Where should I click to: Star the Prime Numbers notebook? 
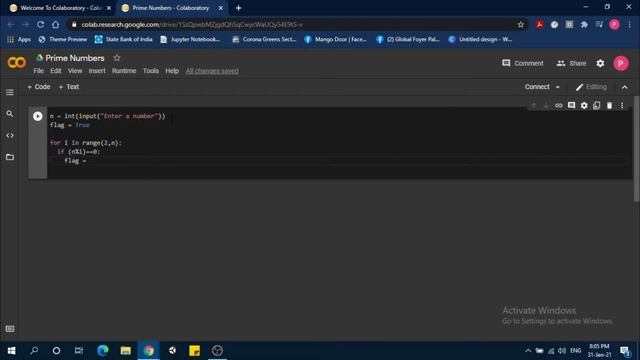pyautogui.click(x=117, y=58)
